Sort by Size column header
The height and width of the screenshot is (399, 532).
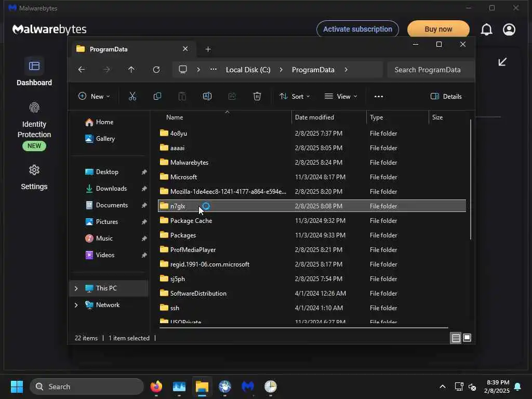pos(437,117)
